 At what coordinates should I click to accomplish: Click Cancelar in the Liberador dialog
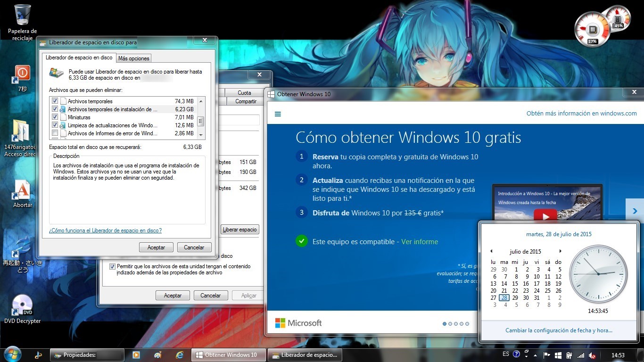click(x=194, y=247)
